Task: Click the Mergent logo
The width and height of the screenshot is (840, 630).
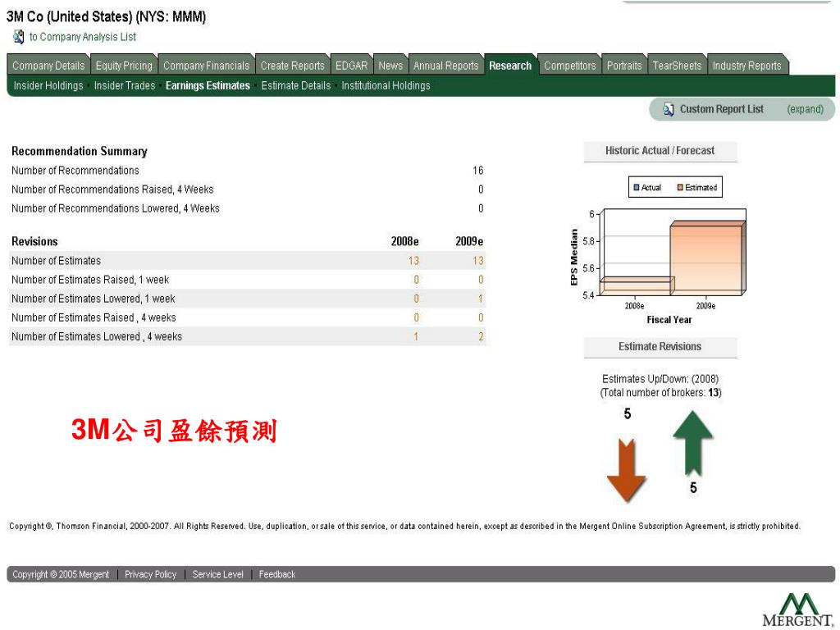Action: pos(797,609)
